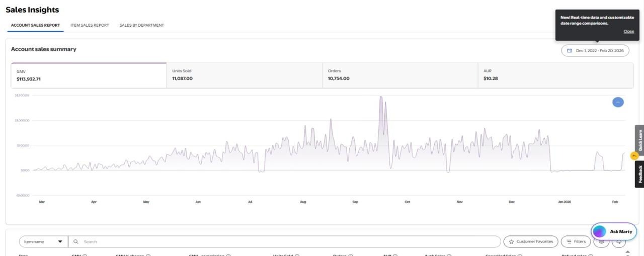Click the filter lines icon
644x256 pixels.
tap(569, 242)
